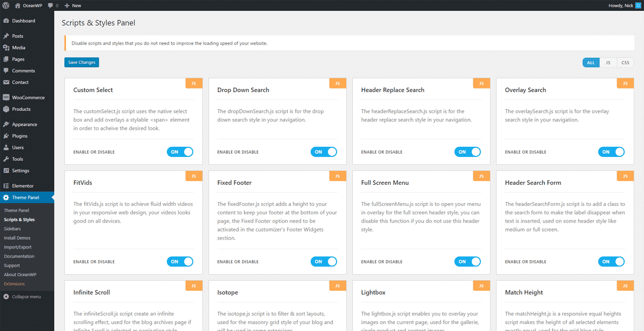Open the WooCommerce menu icon

[6, 98]
